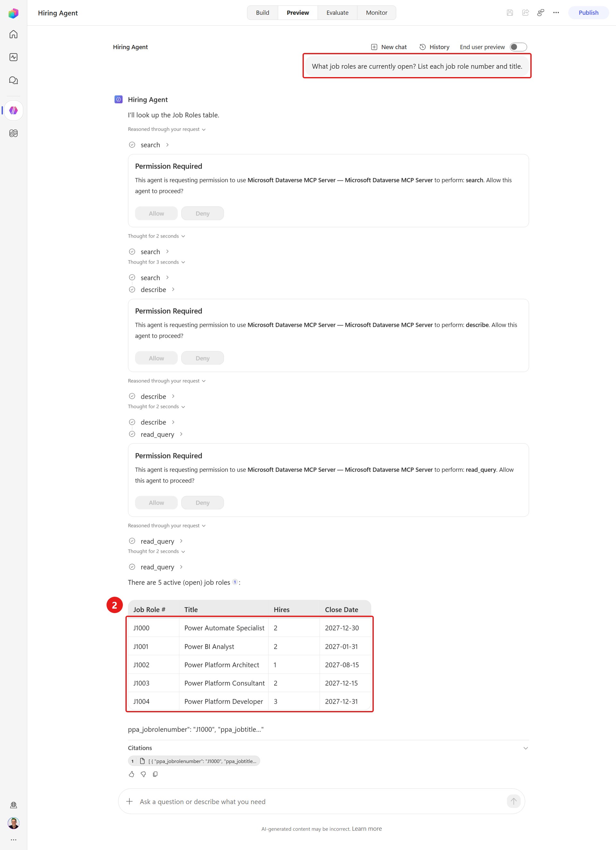Open the globe environment icon in the sidebar
Screen dimensions: 616x850
(13, 805)
